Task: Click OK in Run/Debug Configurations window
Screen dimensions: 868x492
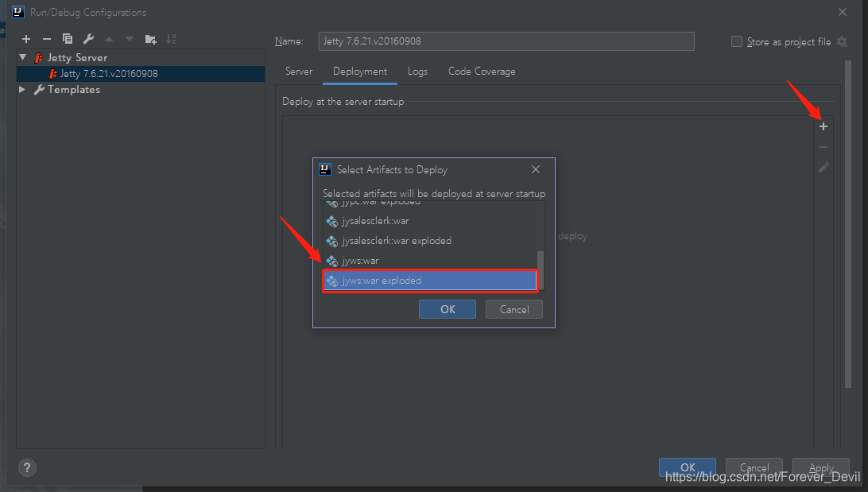Action: (688, 467)
